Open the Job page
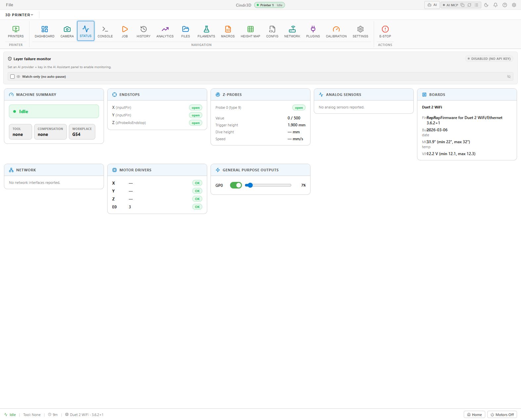 click(125, 31)
